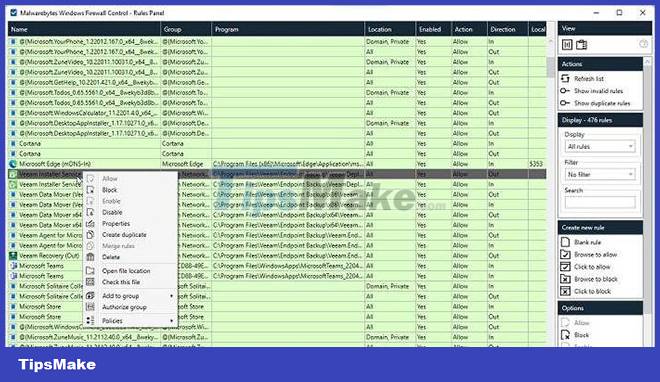Click the right panel scroll-up arrow
Viewport: 660px width, 382px height.
[647, 62]
